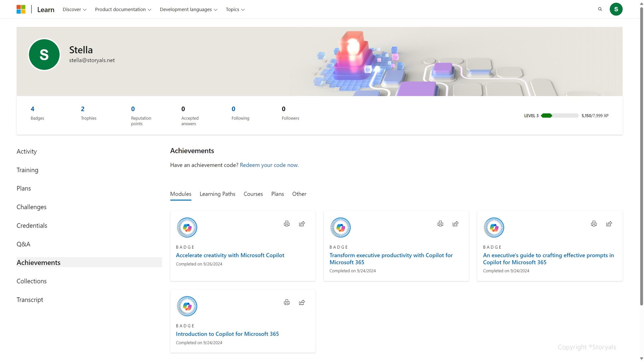The image size is (644, 362).
Task: Open the Topics dropdown
Action: [x=235, y=9]
